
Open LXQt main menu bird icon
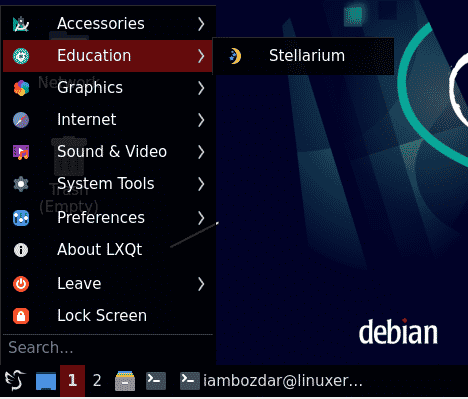[15, 380]
